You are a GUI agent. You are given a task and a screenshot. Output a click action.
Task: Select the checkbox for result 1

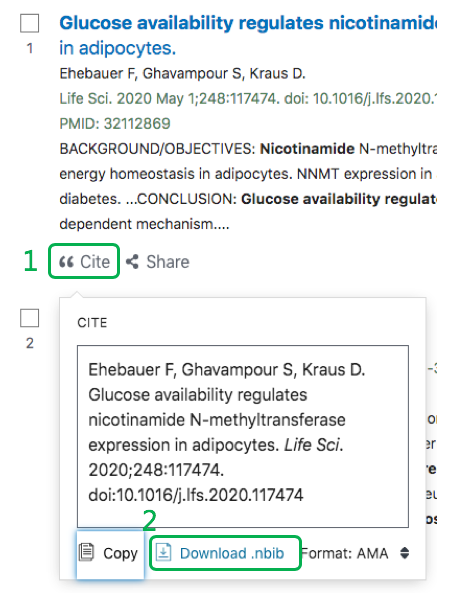click(x=30, y=24)
